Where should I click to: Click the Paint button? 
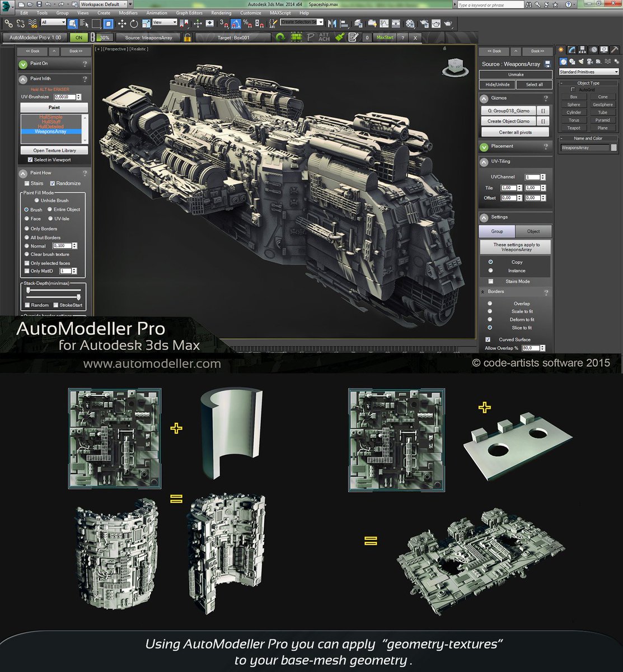point(54,108)
